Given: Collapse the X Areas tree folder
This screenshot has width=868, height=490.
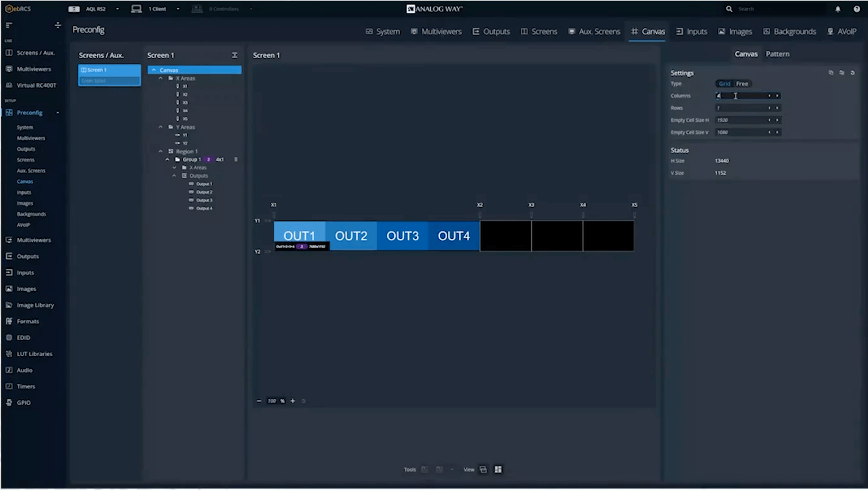Looking at the screenshot, I should (x=161, y=78).
